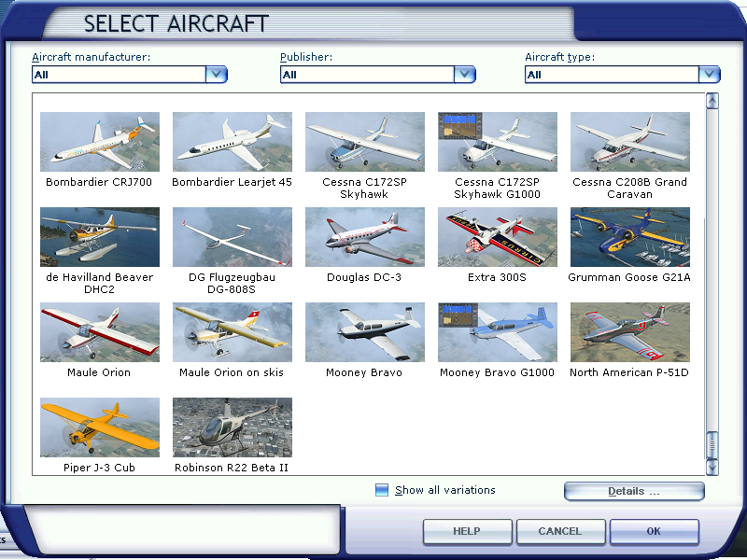The width and height of the screenshot is (747, 560).
Task: Select the DG-808S glider thumbnail
Action: 232,237
